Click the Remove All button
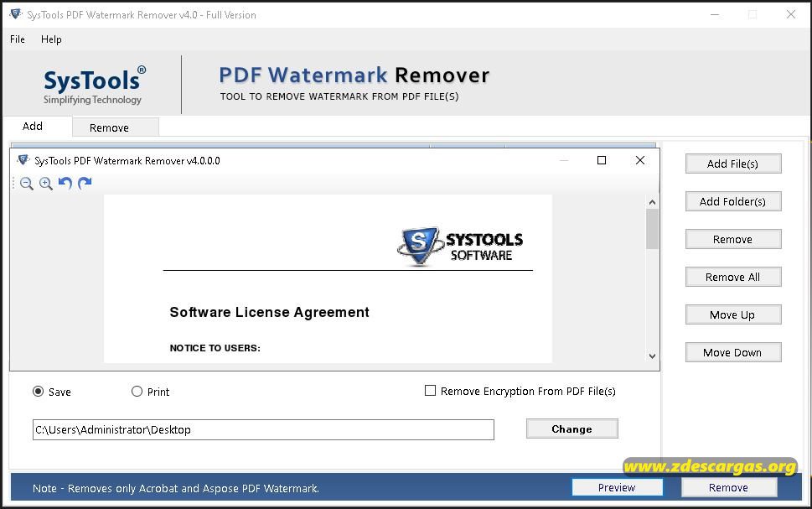Viewport: 812px width, 509px height. 732,277
